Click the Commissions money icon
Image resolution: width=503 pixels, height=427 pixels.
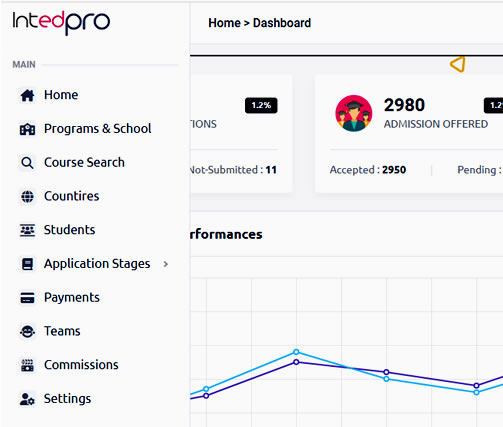coord(27,365)
